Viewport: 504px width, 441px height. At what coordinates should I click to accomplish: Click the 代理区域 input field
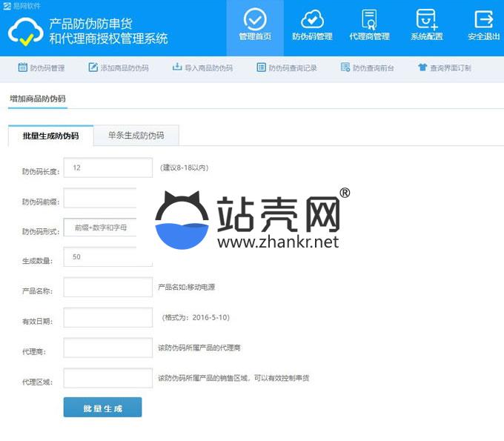pyautogui.click(x=107, y=378)
